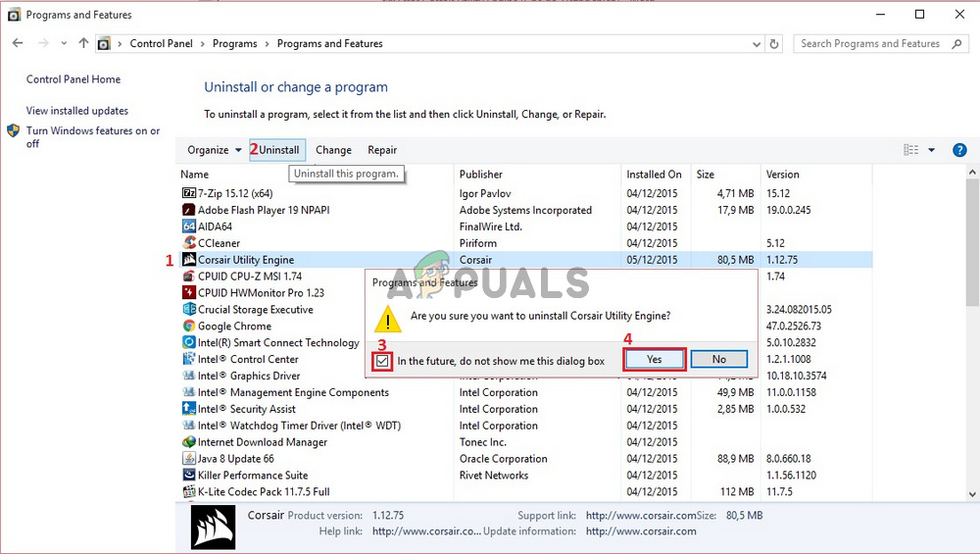Image resolution: width=980 pixels, height=554 pixels.
Task: Sort by the Size column header
Action: [705, 175]
